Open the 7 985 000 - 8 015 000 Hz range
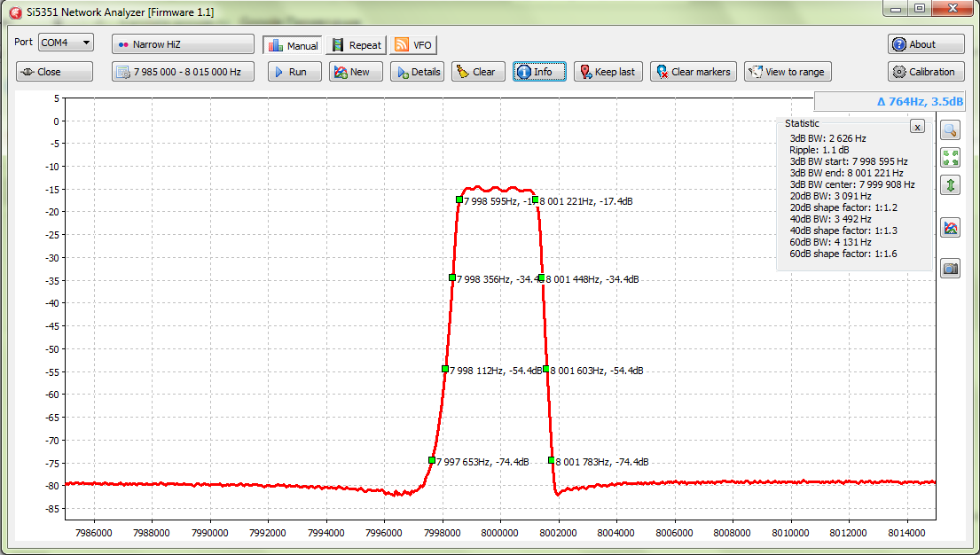This screenshot has height=555, width=980. 183,72
